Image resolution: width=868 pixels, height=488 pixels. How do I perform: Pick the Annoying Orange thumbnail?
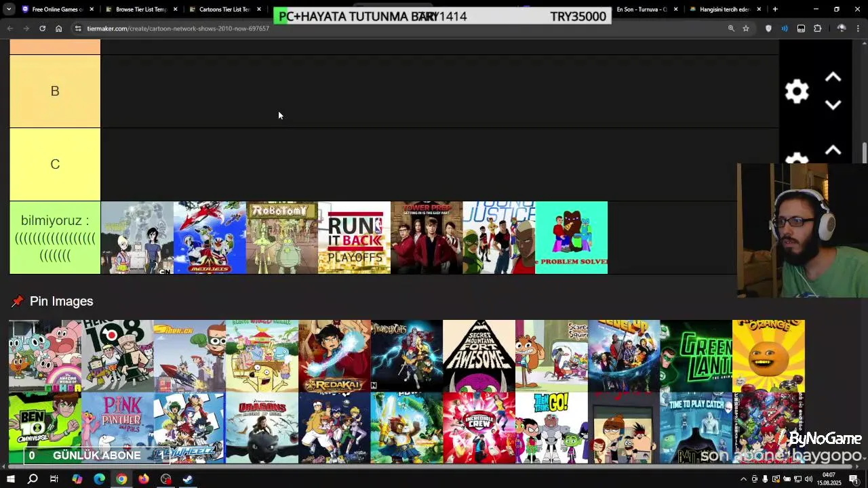(768, 356)
